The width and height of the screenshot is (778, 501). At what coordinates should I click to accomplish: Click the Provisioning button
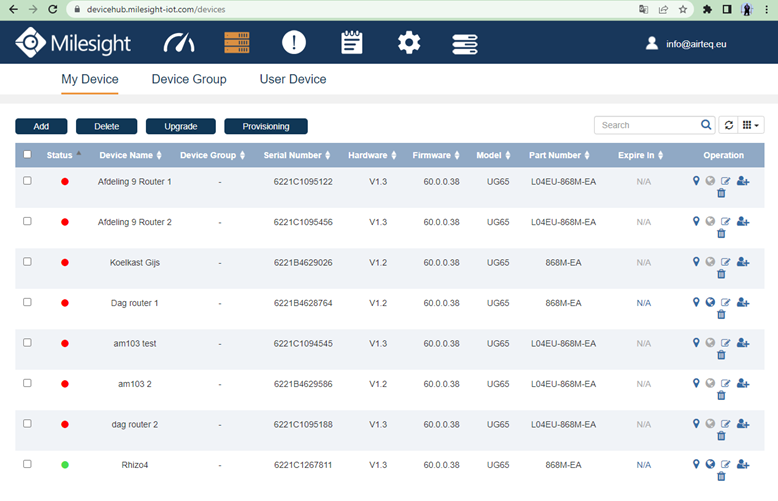[266, 126]
